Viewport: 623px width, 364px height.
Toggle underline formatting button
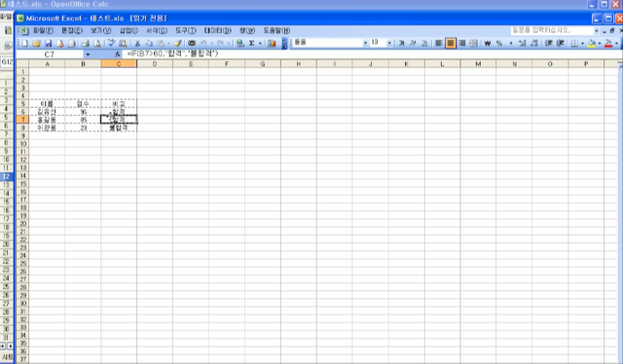point(424,43)
